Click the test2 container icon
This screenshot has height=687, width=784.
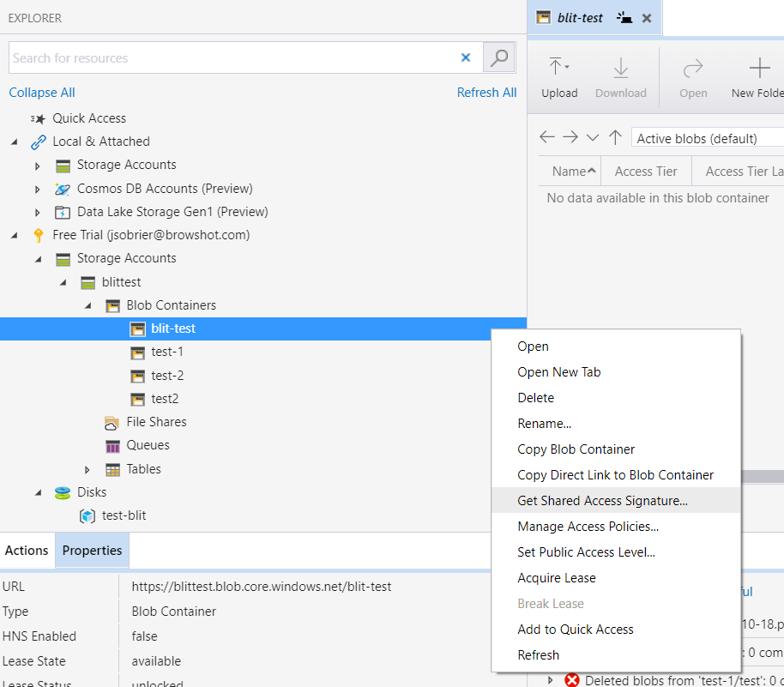click(x=137, y=400)
